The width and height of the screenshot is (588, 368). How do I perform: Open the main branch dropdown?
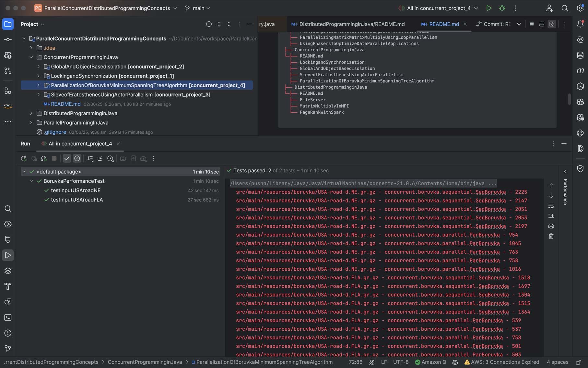pyautogui.click(x=197, y=8)
